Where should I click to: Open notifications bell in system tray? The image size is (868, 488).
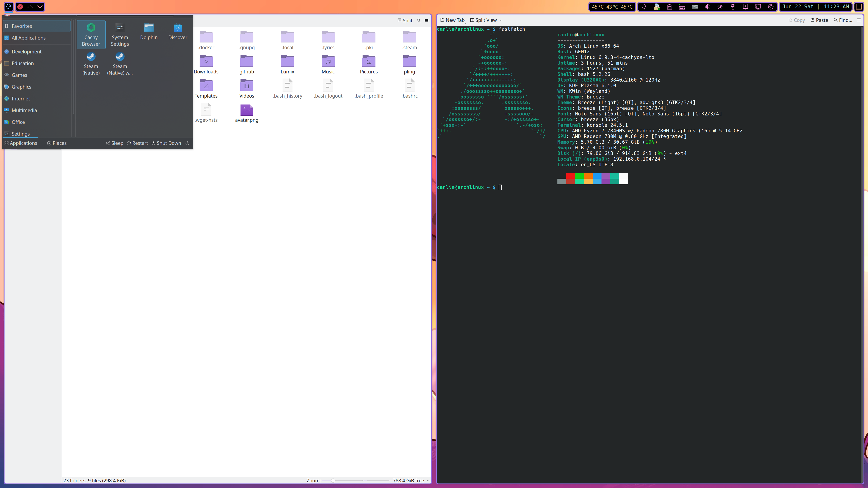pyautogui.click(x=644, y=7)
